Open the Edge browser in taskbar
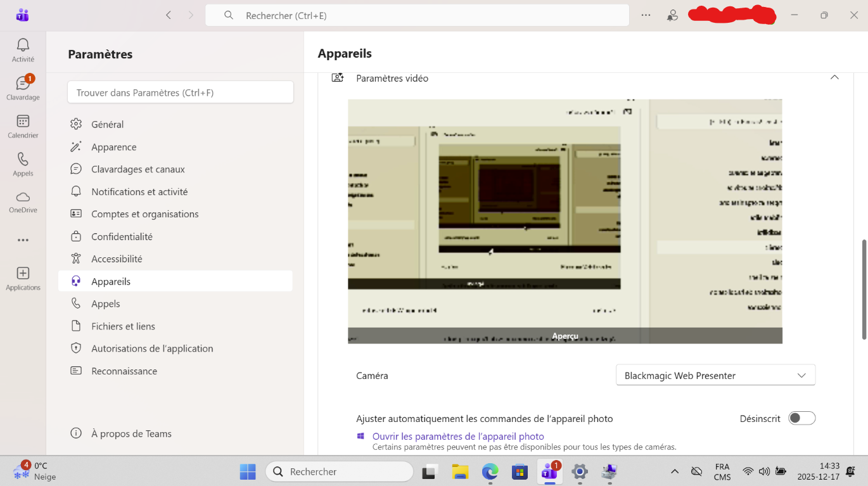 coord(490,471)
